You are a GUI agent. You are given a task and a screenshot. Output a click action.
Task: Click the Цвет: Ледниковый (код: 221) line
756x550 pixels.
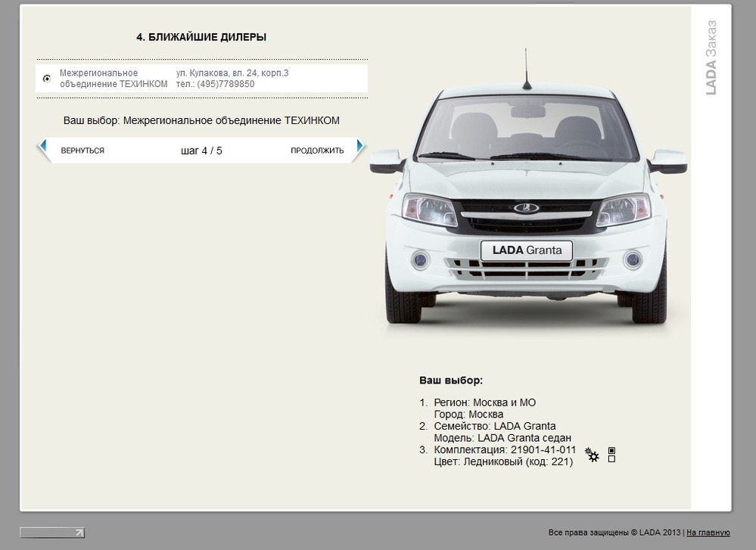(503, 461)
